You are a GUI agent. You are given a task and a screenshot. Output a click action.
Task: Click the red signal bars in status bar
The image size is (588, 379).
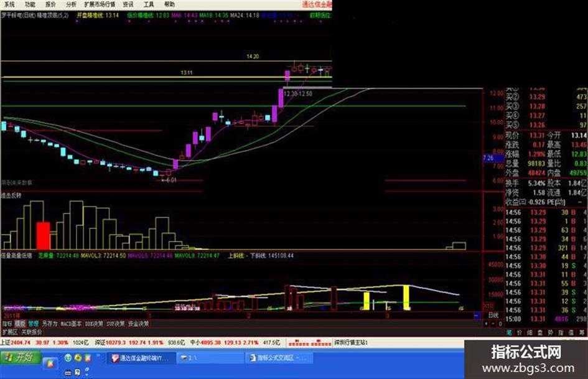pyautogui.click(x=310, y=343)
